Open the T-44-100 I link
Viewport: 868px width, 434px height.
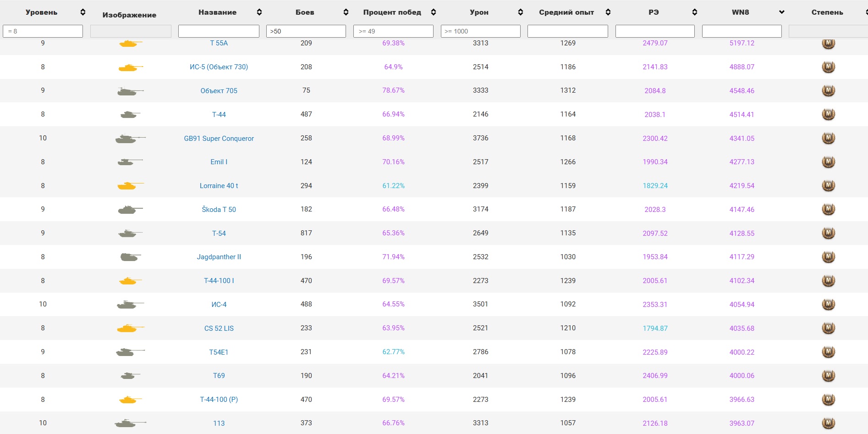pos(219,281)
